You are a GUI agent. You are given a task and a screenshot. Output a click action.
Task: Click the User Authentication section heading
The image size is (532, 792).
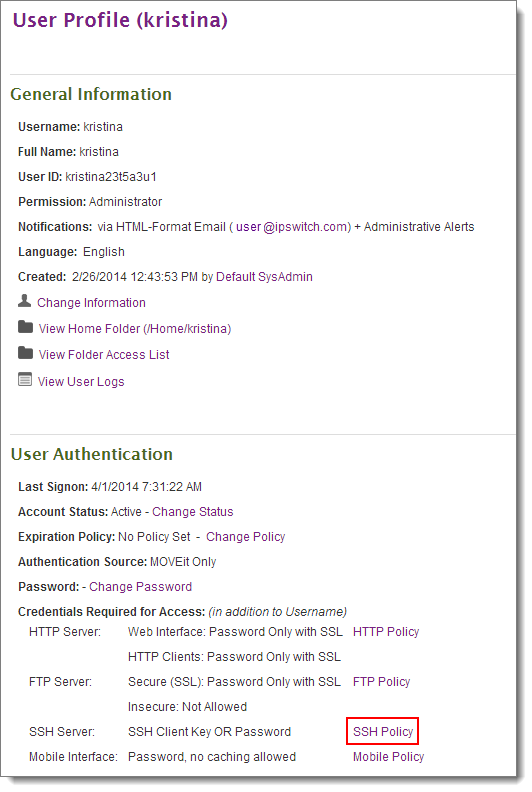[x=91, y=454]
